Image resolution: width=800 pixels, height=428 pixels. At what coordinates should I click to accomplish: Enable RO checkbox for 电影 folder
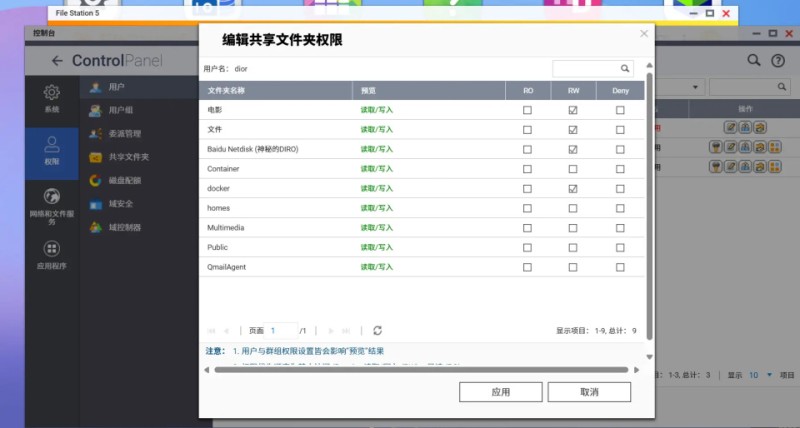coord(528,110)
